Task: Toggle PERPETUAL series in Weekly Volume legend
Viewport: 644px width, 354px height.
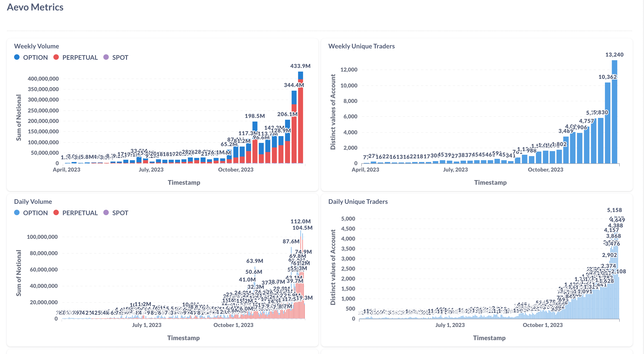Action: coord(75,57)
